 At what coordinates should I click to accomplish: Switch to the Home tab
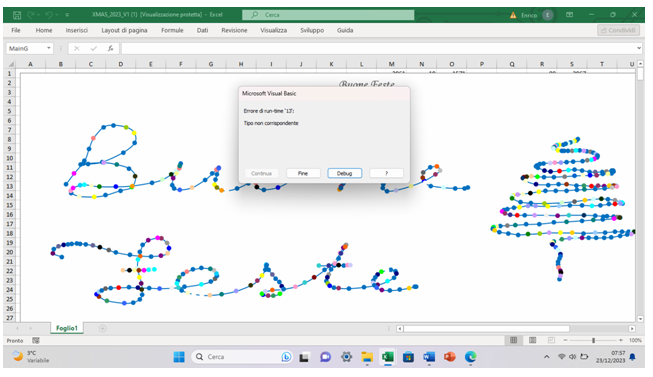[44, 30]
